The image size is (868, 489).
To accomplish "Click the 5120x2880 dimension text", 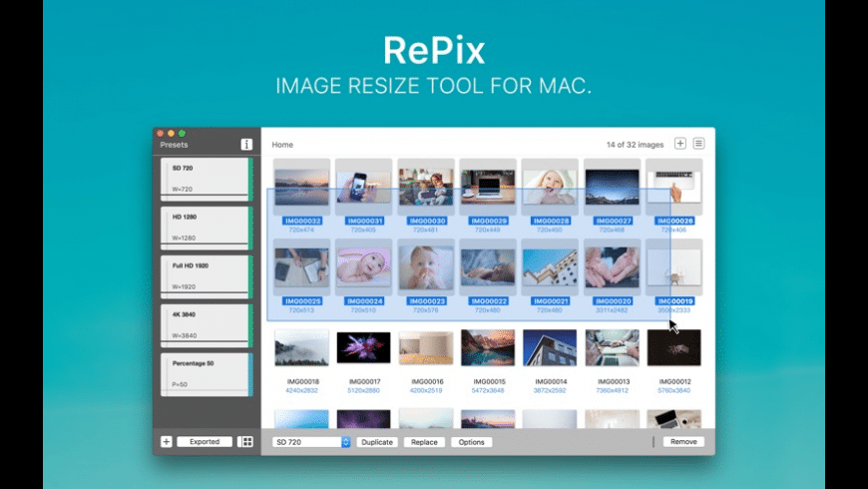I will click(x=364, y=390).
